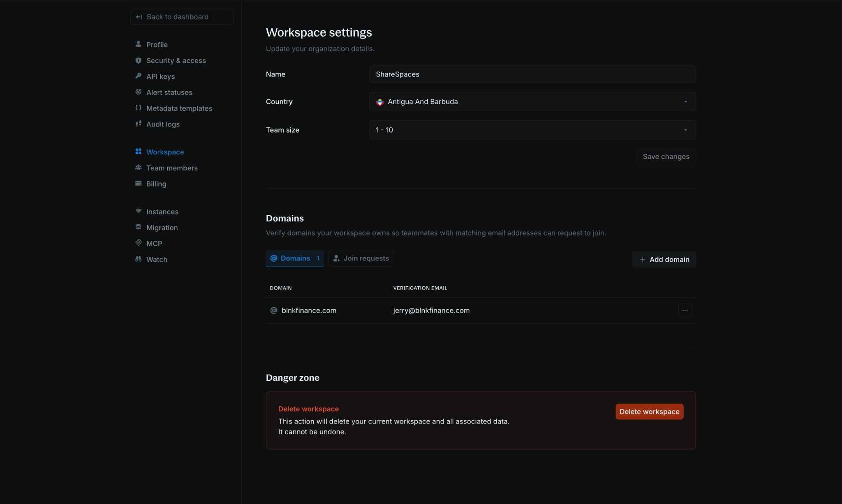The image size is (842, 504).
Task: Switch to the Domains tab
Action: point(295,258)
